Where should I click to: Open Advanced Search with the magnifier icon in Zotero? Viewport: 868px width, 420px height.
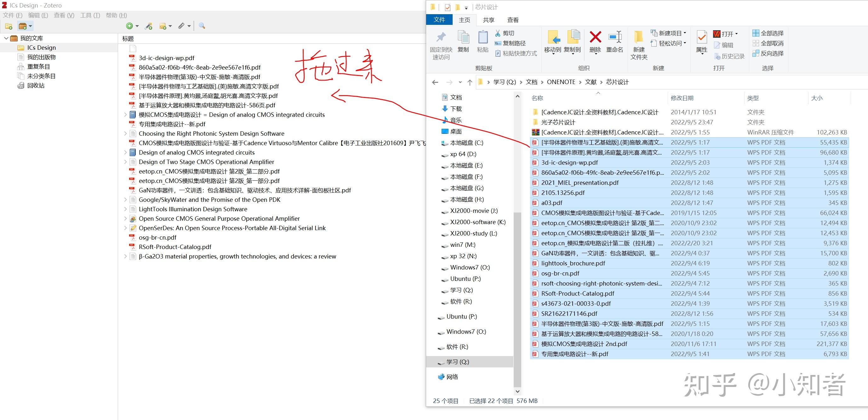pyautogui.click(x=202, y=26)
